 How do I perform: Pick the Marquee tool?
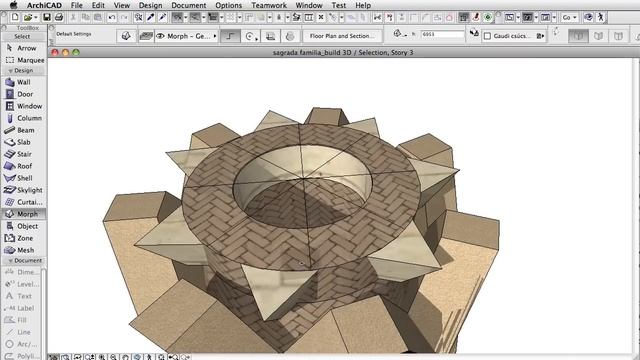click(24, 60)
